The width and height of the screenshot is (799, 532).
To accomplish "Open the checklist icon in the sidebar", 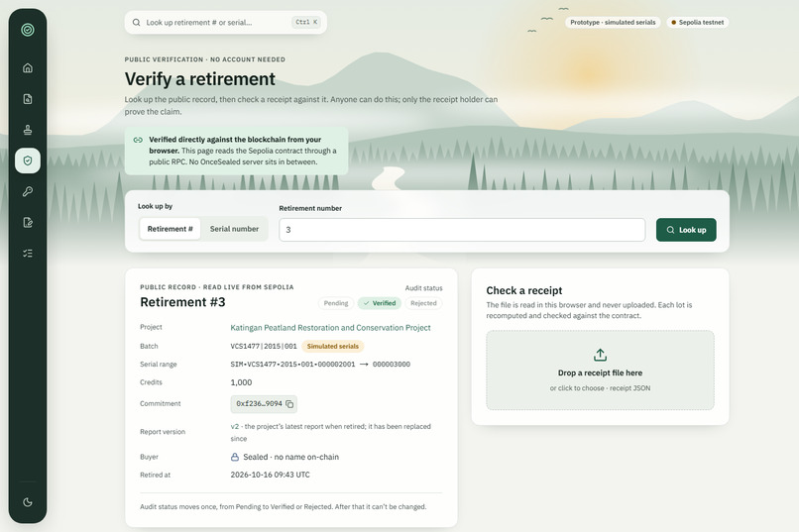I will pyautogui.click(x=28, y=253).
